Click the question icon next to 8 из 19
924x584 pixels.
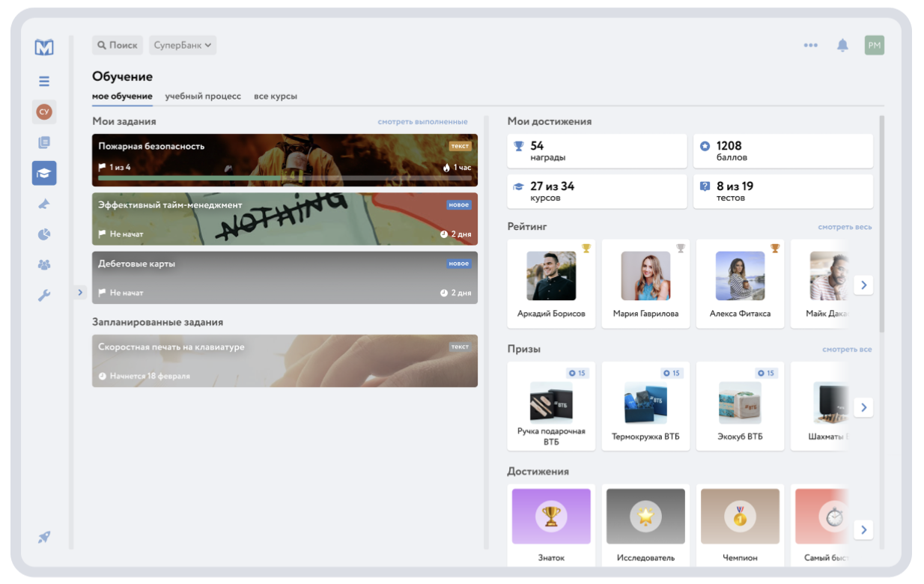coord(705,186)
